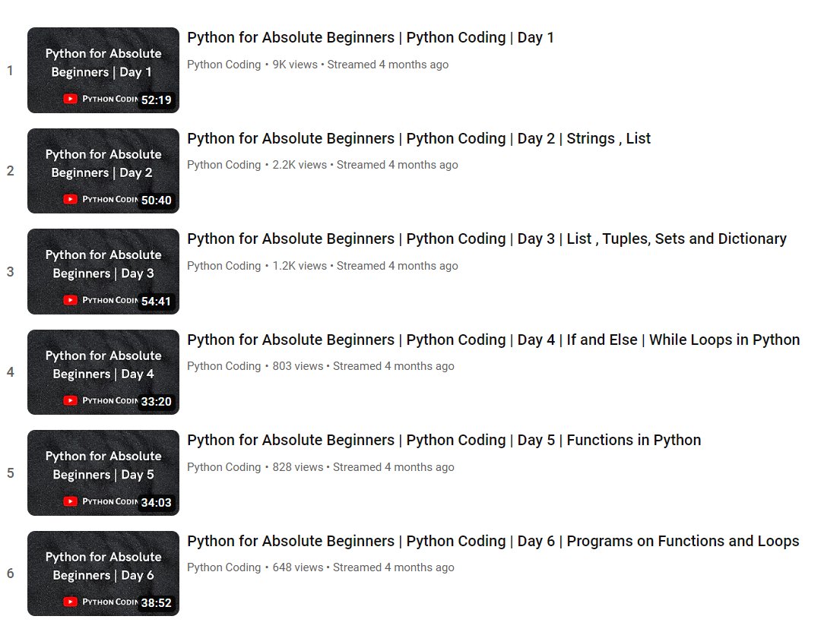
Task: Open the Day 2 video thumbnail
Action: point(103,171)
